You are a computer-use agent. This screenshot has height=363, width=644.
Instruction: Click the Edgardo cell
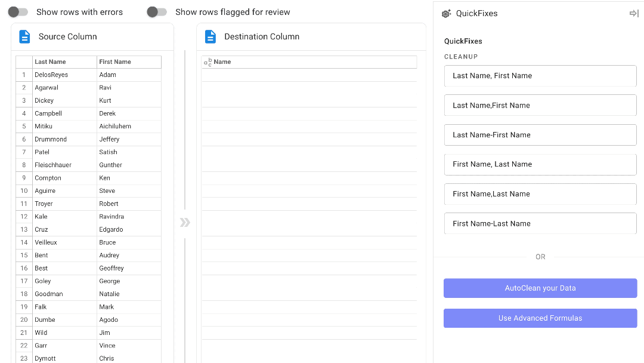click(129, 229)
